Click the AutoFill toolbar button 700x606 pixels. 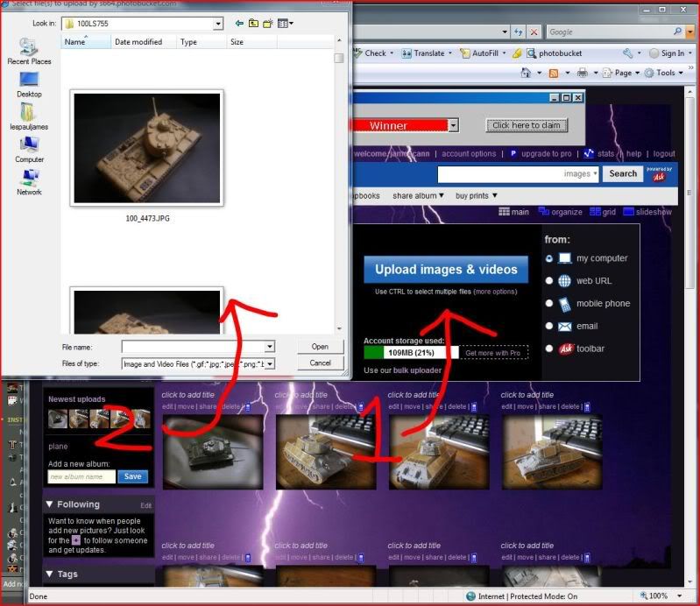[x=483, y=53]
